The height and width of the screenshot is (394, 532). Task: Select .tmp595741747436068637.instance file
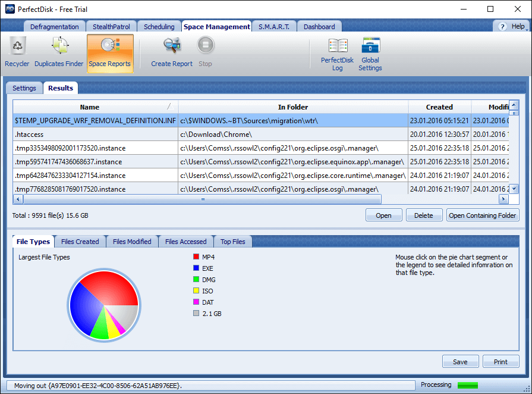(260, 162)
